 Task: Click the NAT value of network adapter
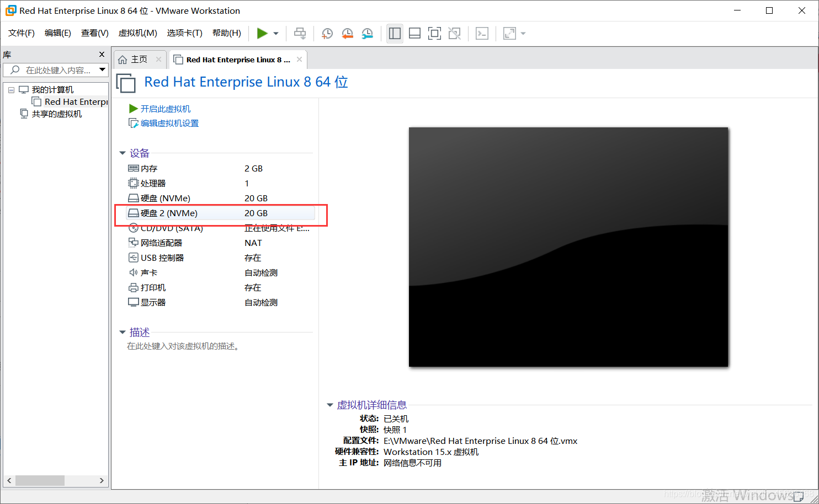coord(253,243)
